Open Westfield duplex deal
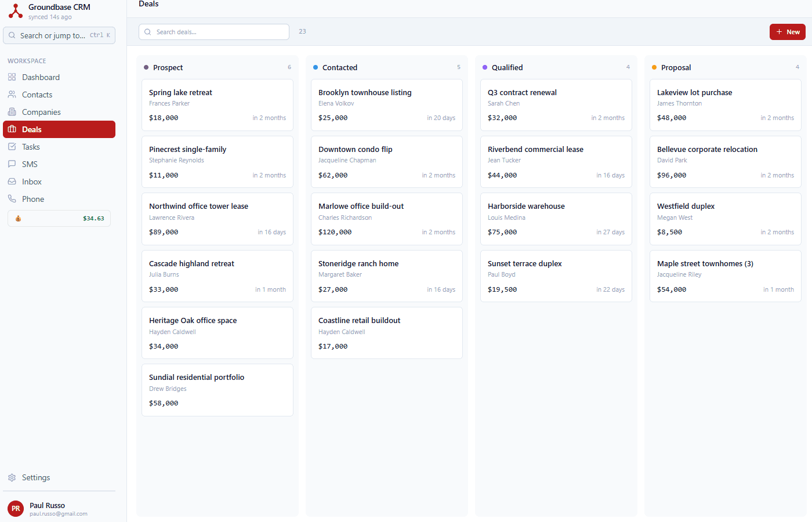This screenshot has height=522, width=812. click(x=726, y=219)
